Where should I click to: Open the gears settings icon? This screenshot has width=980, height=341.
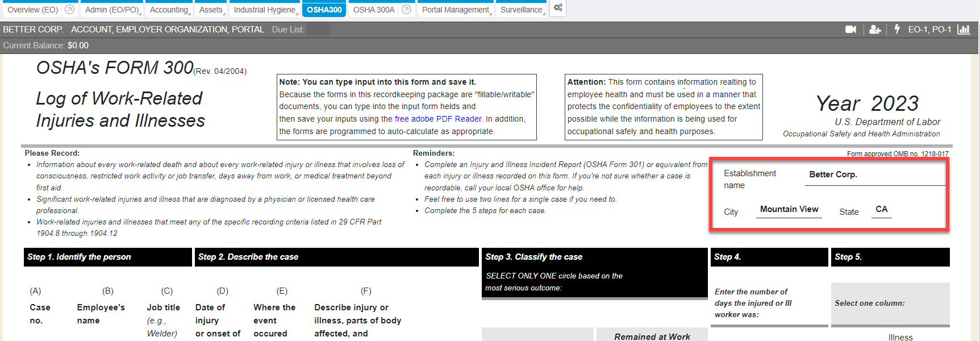coord(558,8)
